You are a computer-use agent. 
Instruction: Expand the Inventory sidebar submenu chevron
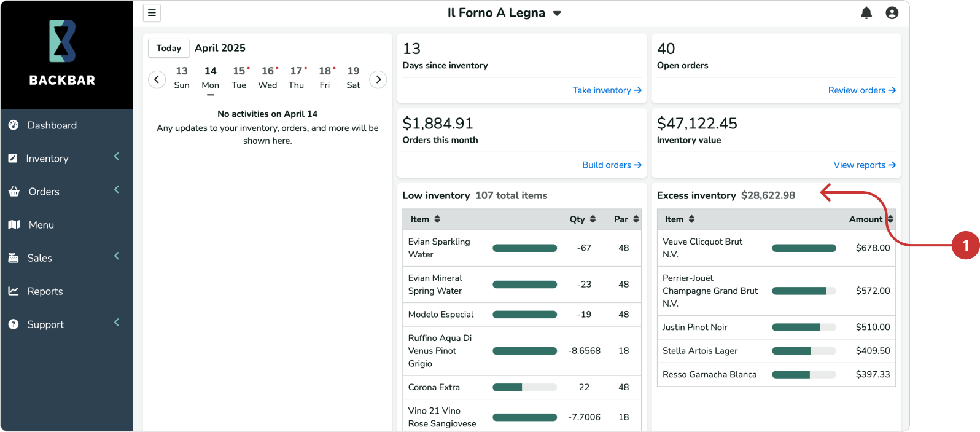[117, 157]
